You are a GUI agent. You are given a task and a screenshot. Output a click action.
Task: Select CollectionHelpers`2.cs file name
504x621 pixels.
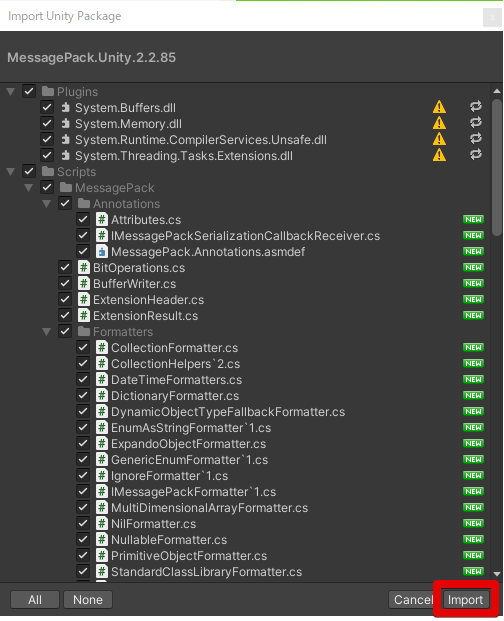[x=175, y=364]
